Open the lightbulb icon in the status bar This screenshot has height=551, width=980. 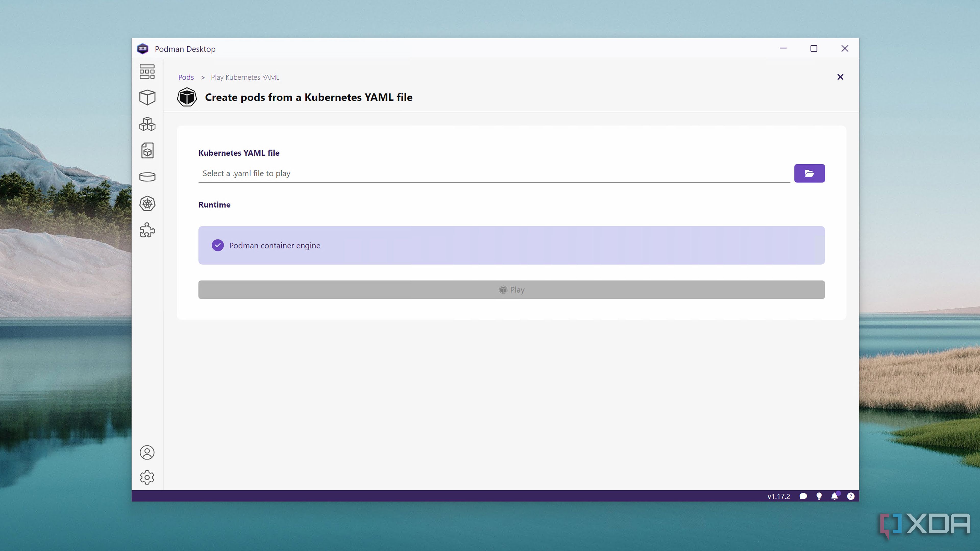(819, 496)
